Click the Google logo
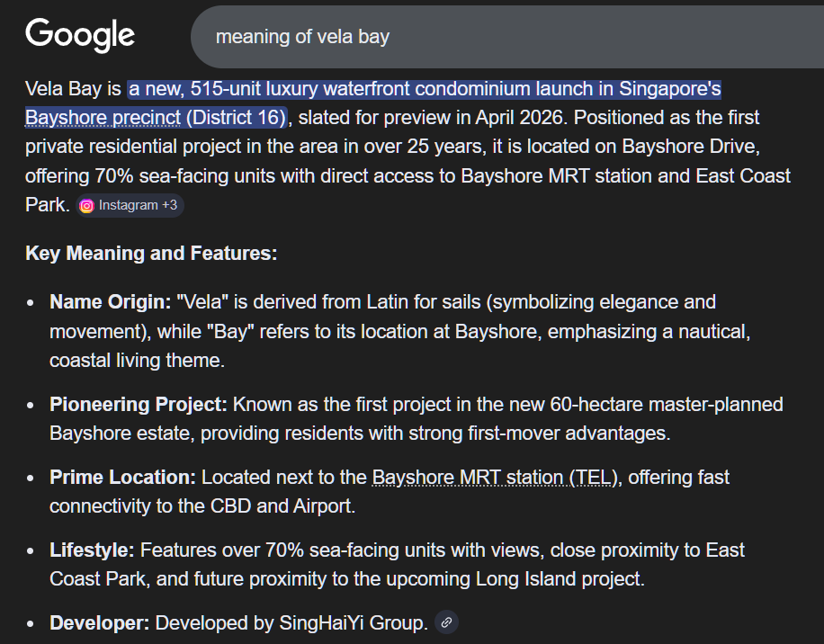The image size is (824, 644). (80, 35)
